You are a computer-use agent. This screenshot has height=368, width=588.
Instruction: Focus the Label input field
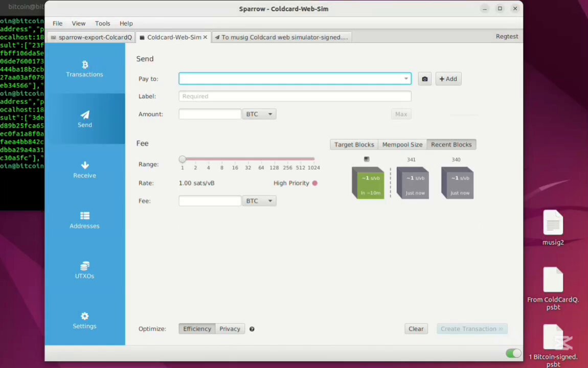pyautogui.click(x=295, y=96)
